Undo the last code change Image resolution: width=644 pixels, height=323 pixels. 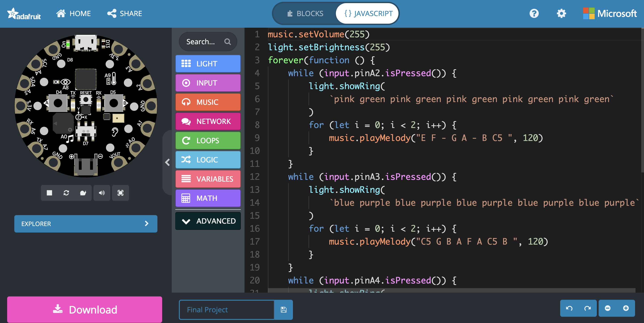[x=569, y=308]
